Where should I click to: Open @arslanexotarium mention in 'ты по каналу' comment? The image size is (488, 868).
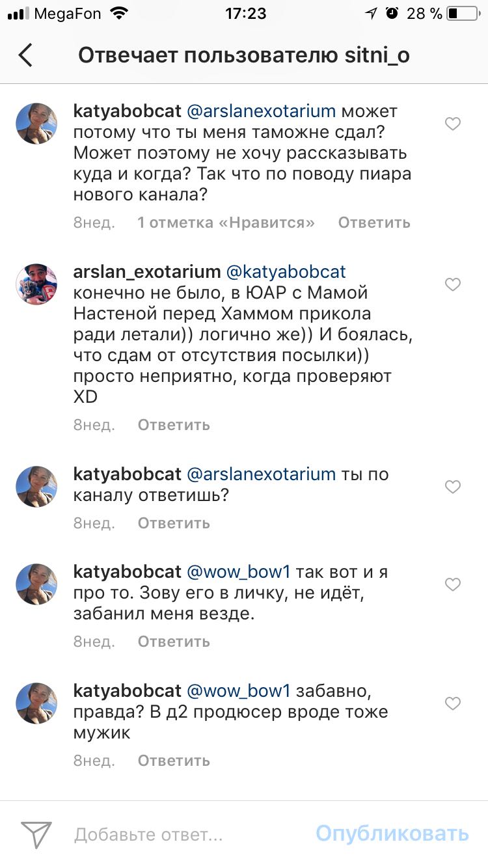point(262,474)
